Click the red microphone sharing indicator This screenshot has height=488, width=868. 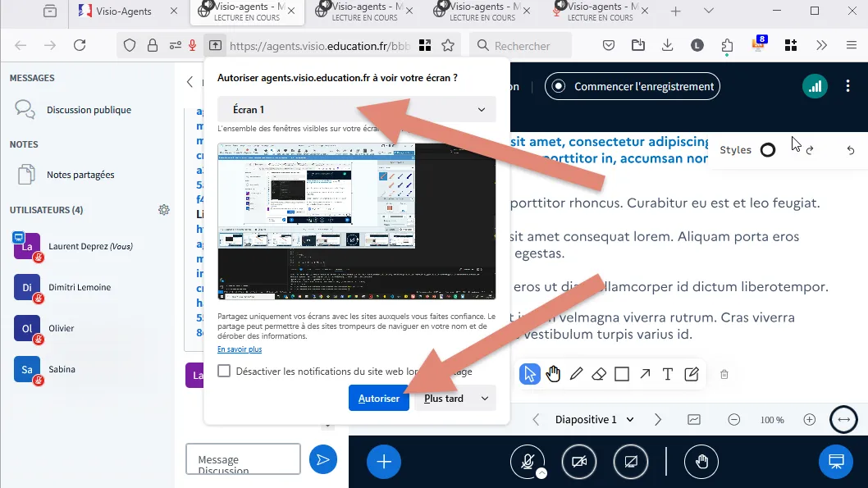coord(193,45)
